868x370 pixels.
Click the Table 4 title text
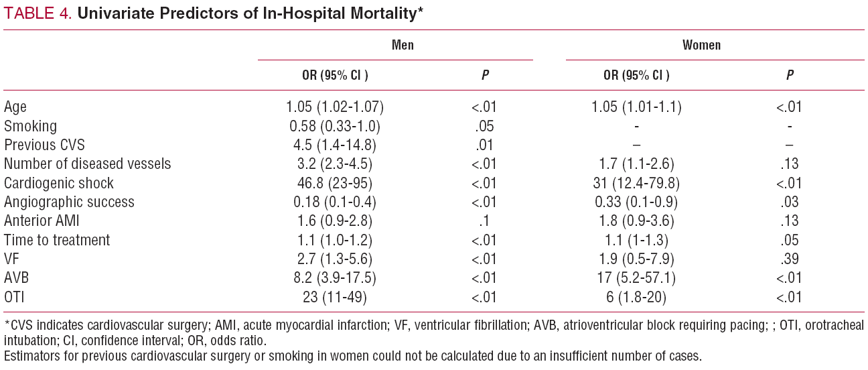point(213,14)
